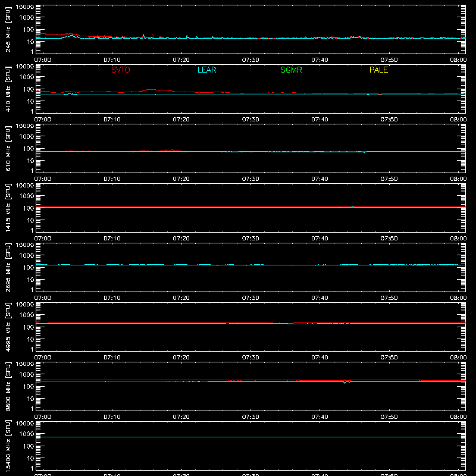This screenshot has width=476, height=476.
Task: Click the 10000 tick on the 245 MHz plot
Action: (25, 7)
